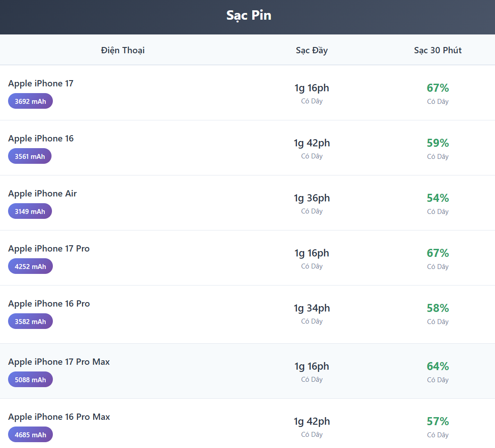Click the Điện Thoại column header
495x448 pixels.
pyautogui.click(x=123, y=50)
